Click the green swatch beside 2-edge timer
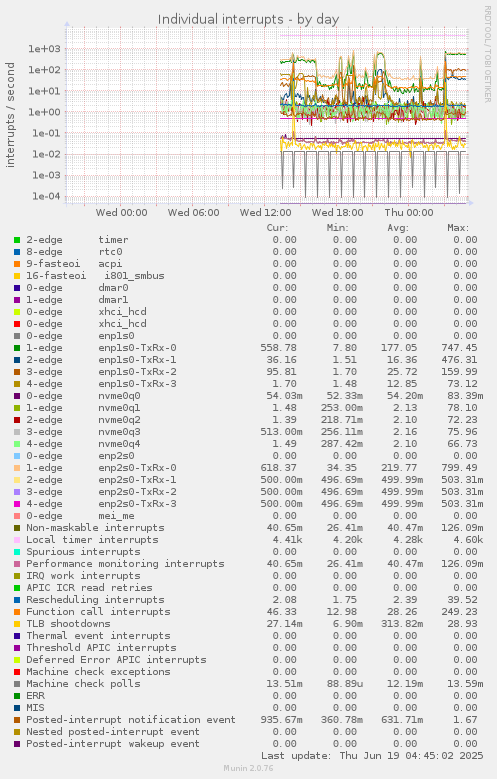 17,240
